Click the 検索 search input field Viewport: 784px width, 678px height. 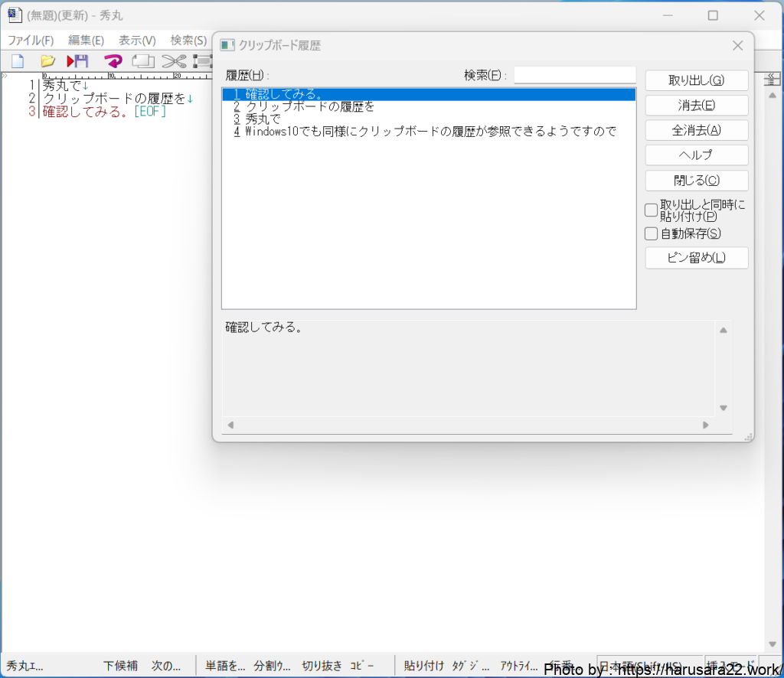coord(574,75)
